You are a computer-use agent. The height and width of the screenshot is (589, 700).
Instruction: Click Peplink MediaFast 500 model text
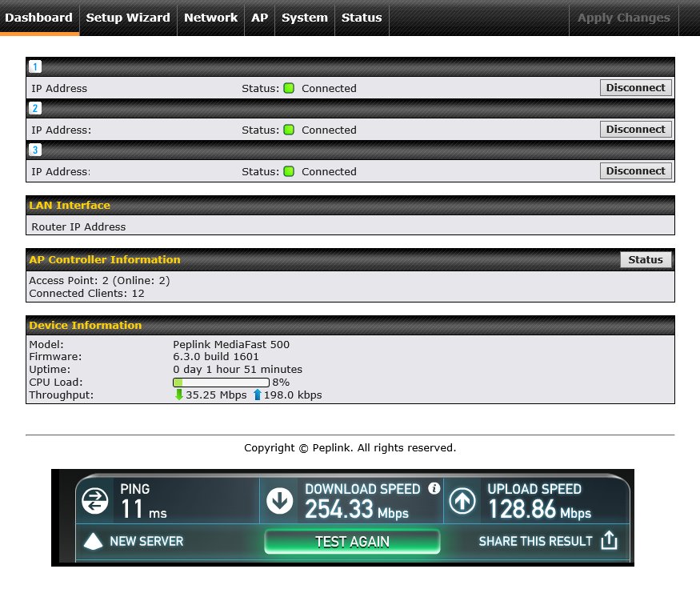231,344
